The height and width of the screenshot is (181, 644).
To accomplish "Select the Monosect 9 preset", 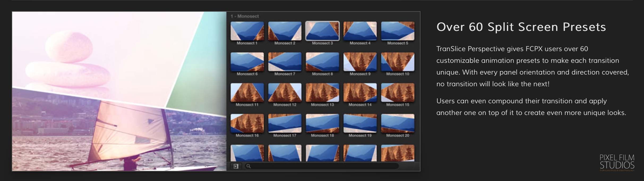I will point(360,62).
